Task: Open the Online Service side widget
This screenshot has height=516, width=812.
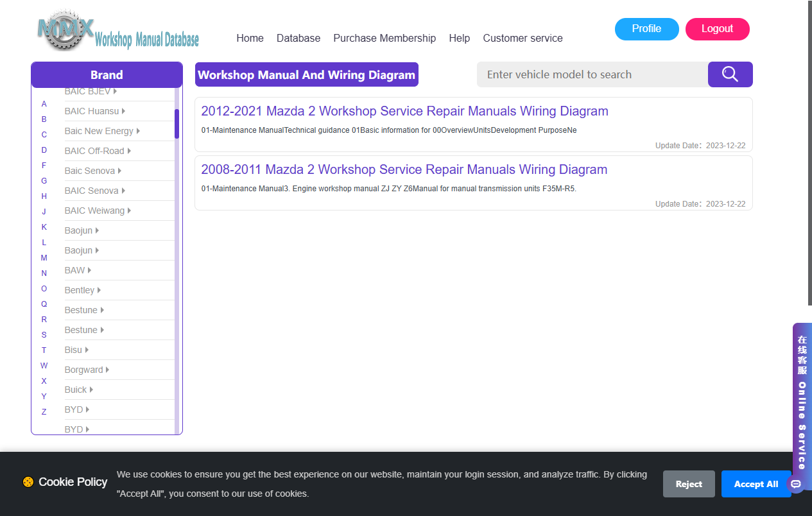Action: (802, 398)
